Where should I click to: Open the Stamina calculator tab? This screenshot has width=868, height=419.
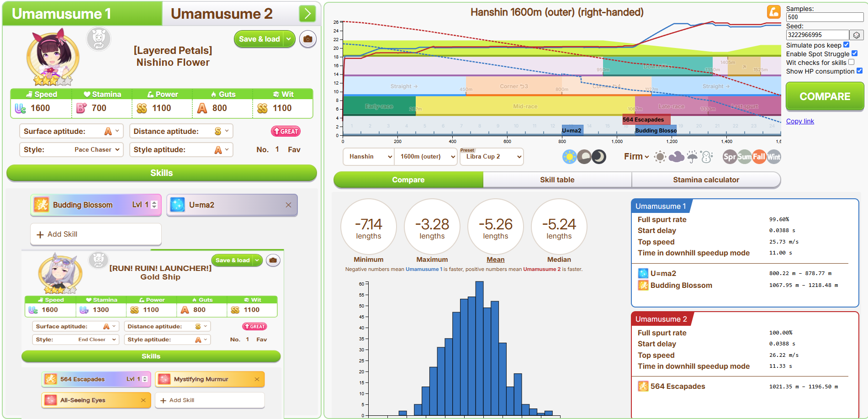coord(706,180)
